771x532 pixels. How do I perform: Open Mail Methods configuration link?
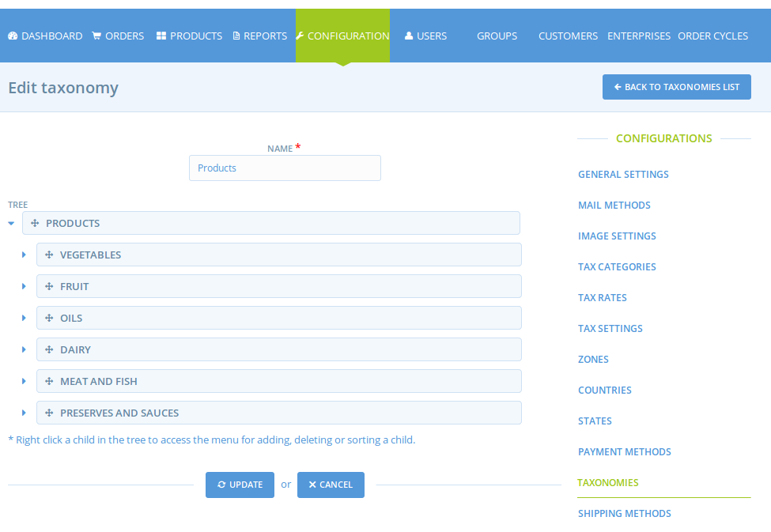(x=614, y=205)
